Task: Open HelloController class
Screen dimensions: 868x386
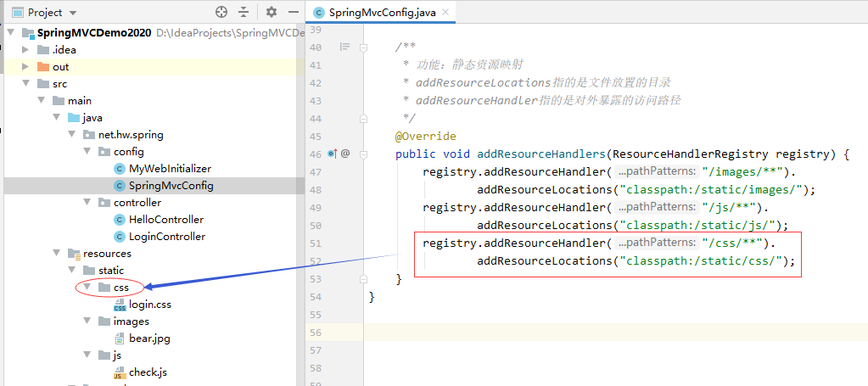Action: [x=166, y=220]
